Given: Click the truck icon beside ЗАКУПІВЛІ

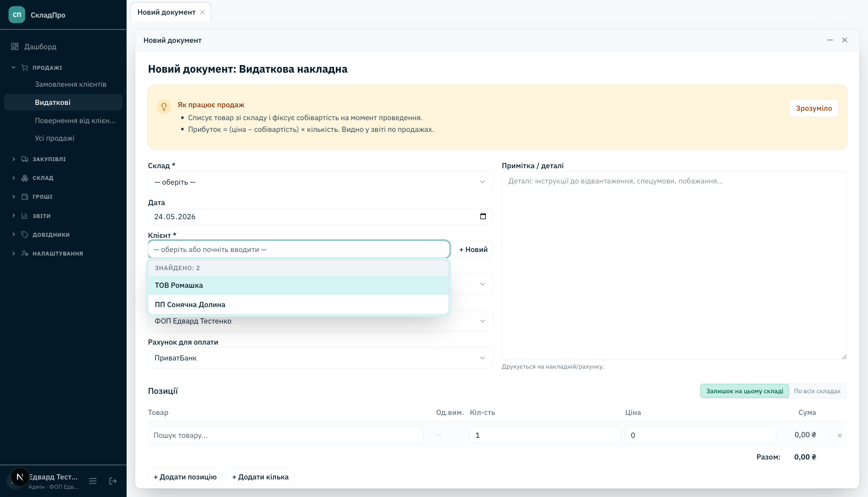Looking at the screenshot, I should coord(25,159).
